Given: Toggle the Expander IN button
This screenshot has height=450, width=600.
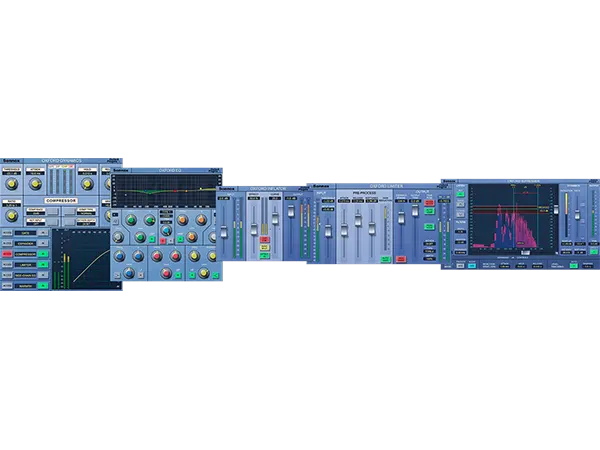Looking at the screenshot, I should (x=43, y=243).
